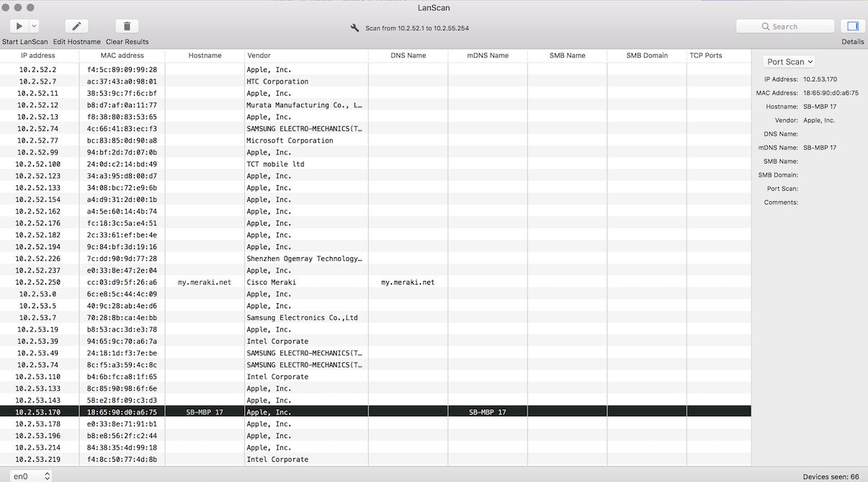Viewport: 868px width, 482px height.
Task: Sort by DNS Name column header
Action: [x=408, y=55]
